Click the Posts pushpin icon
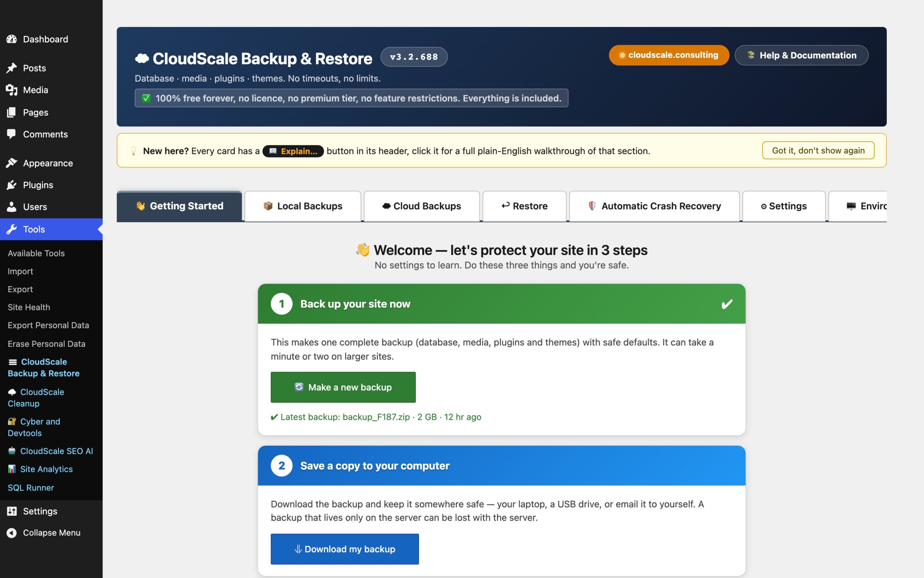Image resolution: width=924 pixels, height=578 pixels. pyautogui.click(x=12, y=68)
